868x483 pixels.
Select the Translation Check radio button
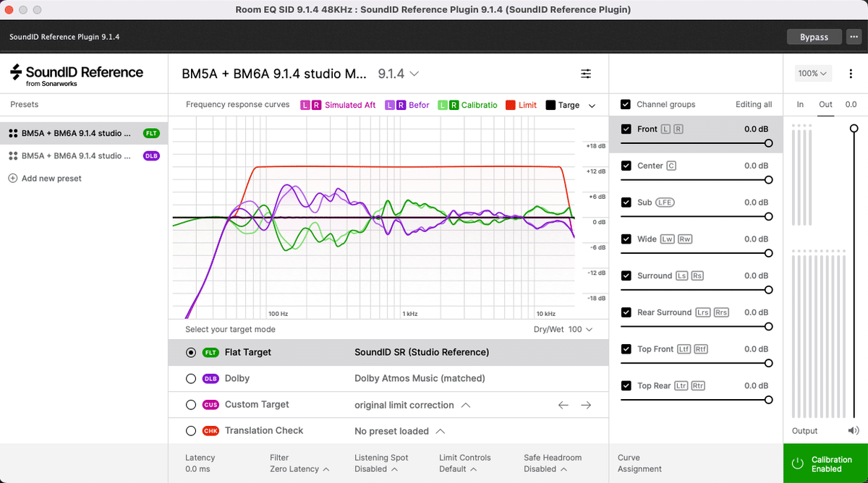tap(191, 431)
